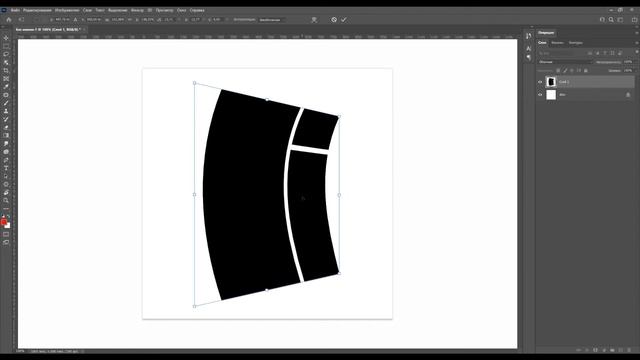Open Редактирование menu

[37, 10]
